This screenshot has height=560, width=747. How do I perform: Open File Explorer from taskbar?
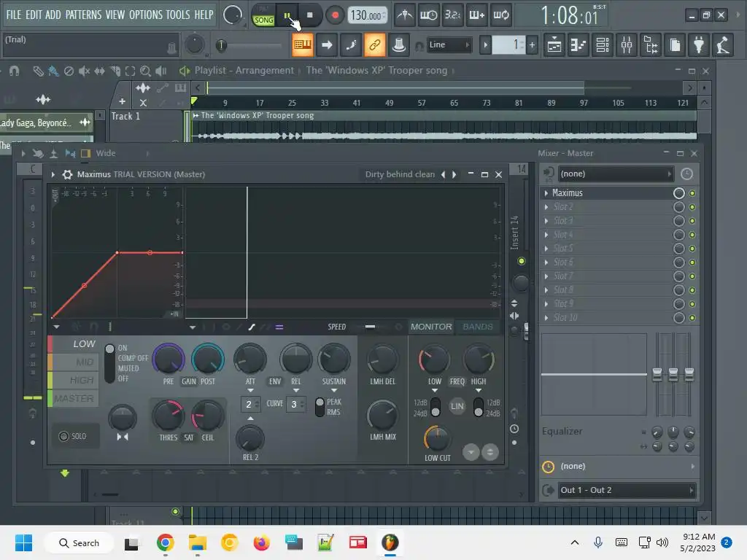click(x=197, y=542)
